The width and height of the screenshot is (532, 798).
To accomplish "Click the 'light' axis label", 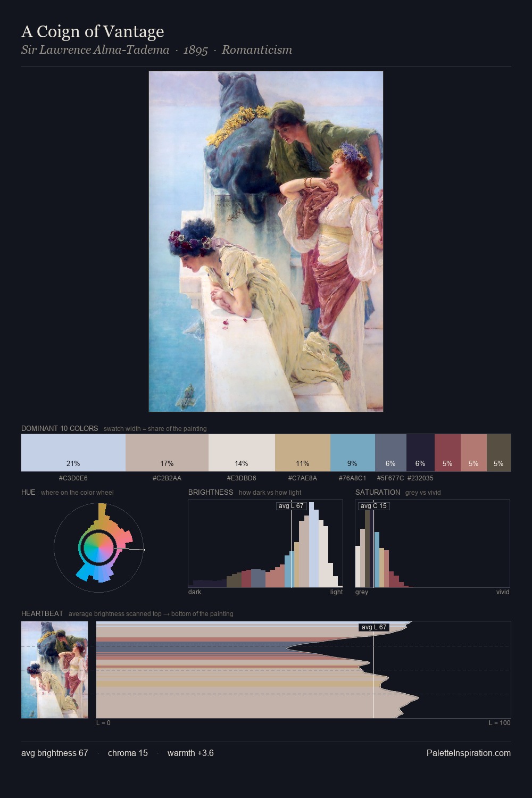I will pyautogui.click(x=337, y=592).
